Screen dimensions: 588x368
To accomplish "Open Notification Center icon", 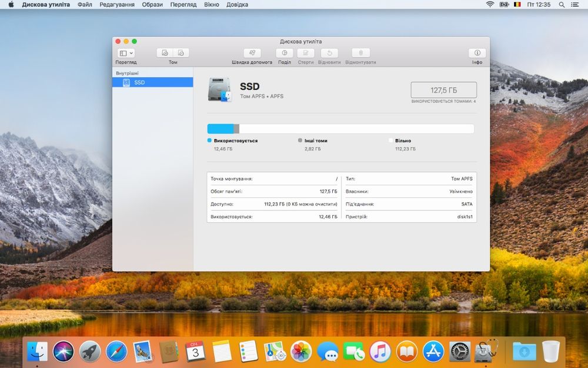I will [574, 5].
